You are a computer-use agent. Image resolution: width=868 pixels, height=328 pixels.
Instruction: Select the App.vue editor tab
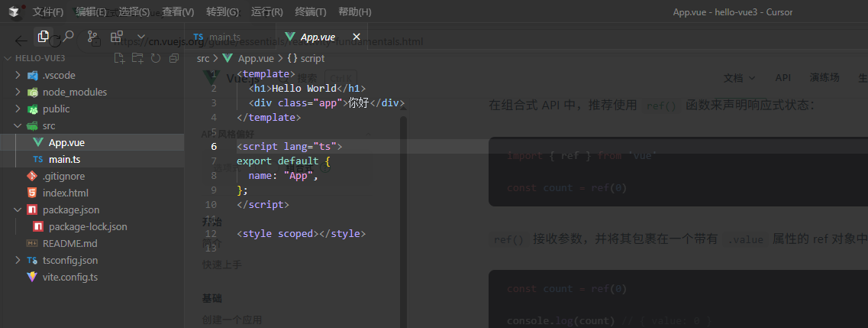click(x=321, y=37)
